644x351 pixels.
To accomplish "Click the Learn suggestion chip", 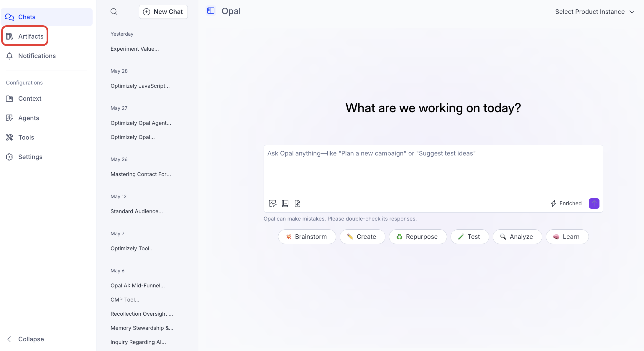I will tap(567, 237).
